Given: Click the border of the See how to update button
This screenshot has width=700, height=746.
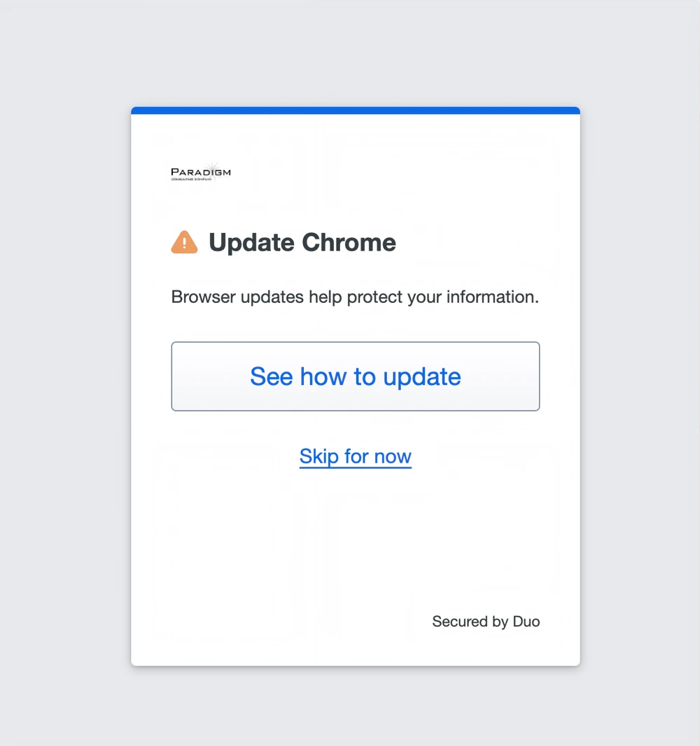Looking at the screenshot, I should (x=355, y=342).
